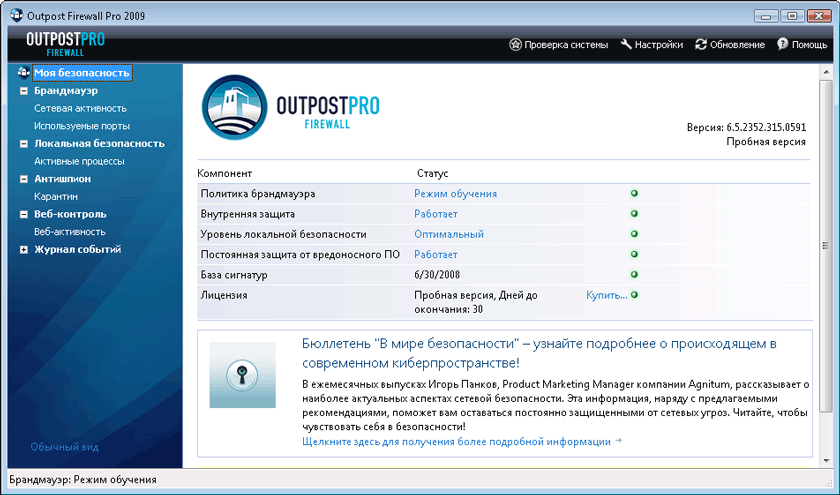Select Локальная безопасность section label
Viewport: 840px width, 495px height.
pyautogui.click(x=99, y=144)
